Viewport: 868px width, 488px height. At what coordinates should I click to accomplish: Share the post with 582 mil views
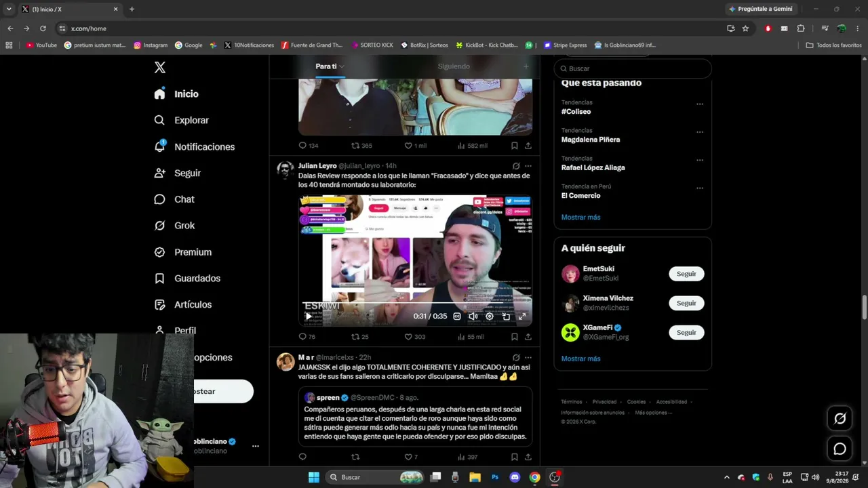(528, 146)
